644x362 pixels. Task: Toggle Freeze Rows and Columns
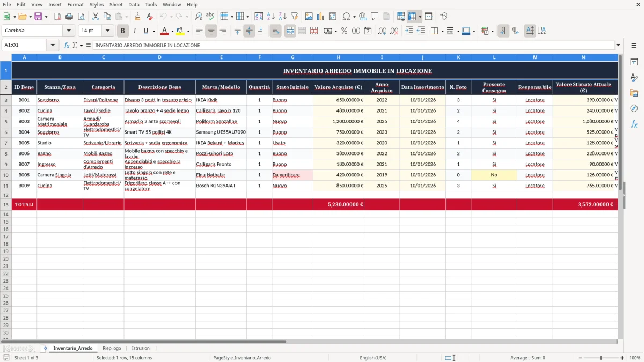(412, 16)
